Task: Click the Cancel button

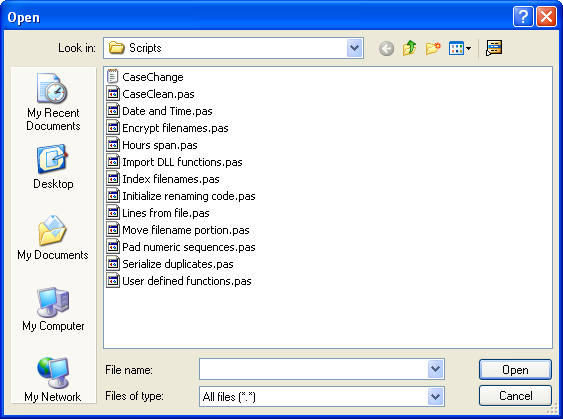Action: pyautogui.click(x=515, y=396)
